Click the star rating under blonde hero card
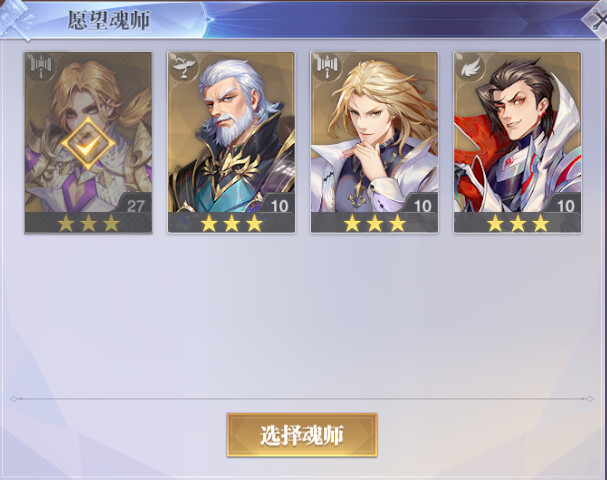Screen dimensions: 607x480 [374, 223]
